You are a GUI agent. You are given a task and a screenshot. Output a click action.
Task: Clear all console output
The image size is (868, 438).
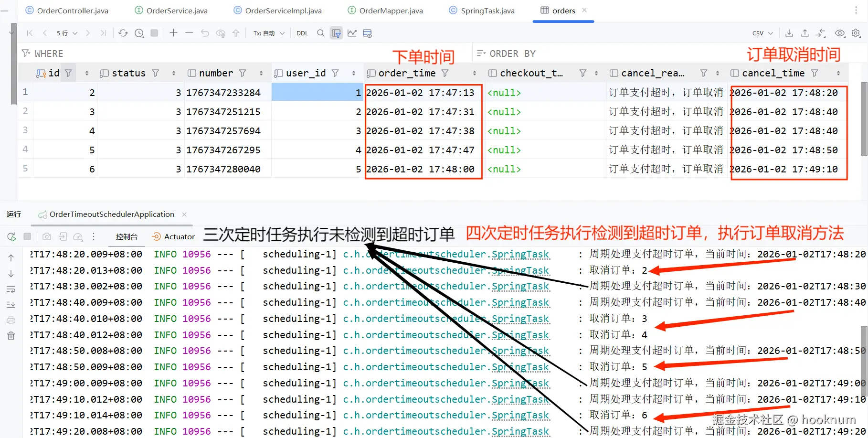click(x=11, y=336)
